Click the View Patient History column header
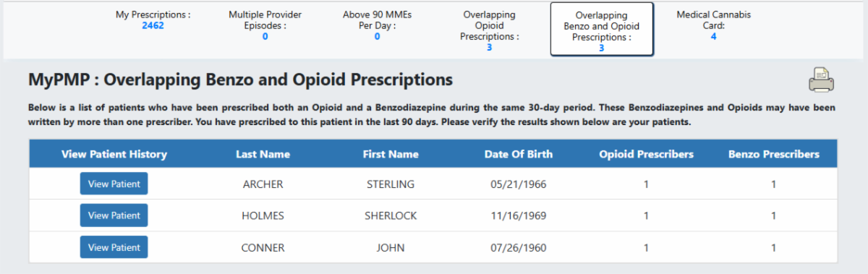This screenshot has width=868, height=274. point(114,154)
